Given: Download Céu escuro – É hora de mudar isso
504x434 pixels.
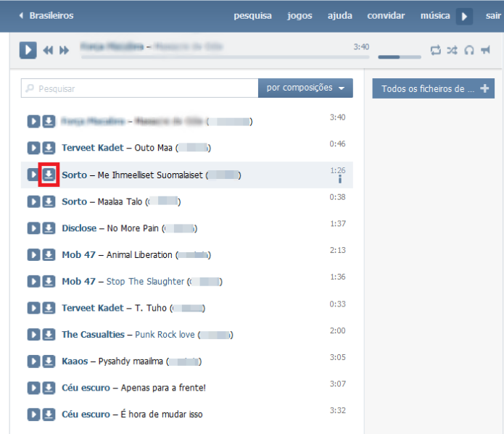Looking at the screenshot, I should (x=49, y=414).
